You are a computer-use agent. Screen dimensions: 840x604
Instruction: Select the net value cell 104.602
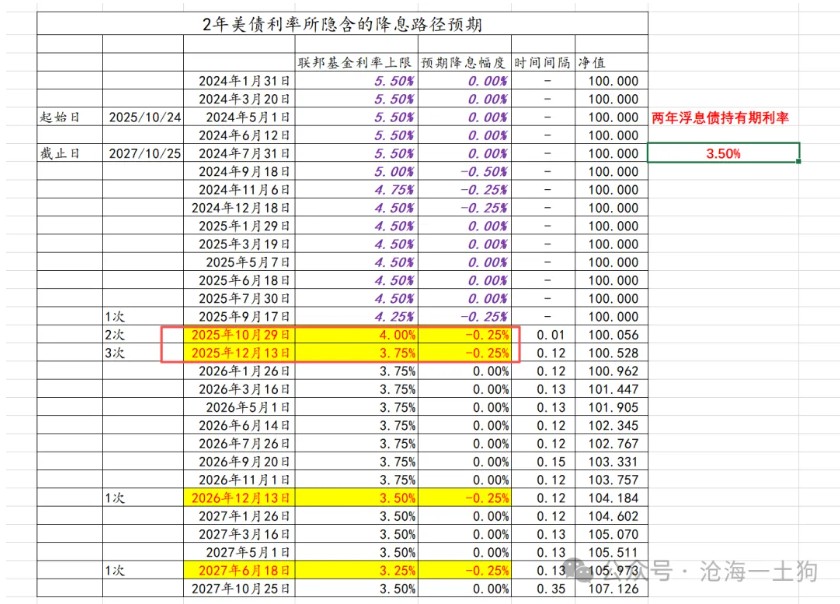coord(611,516)
